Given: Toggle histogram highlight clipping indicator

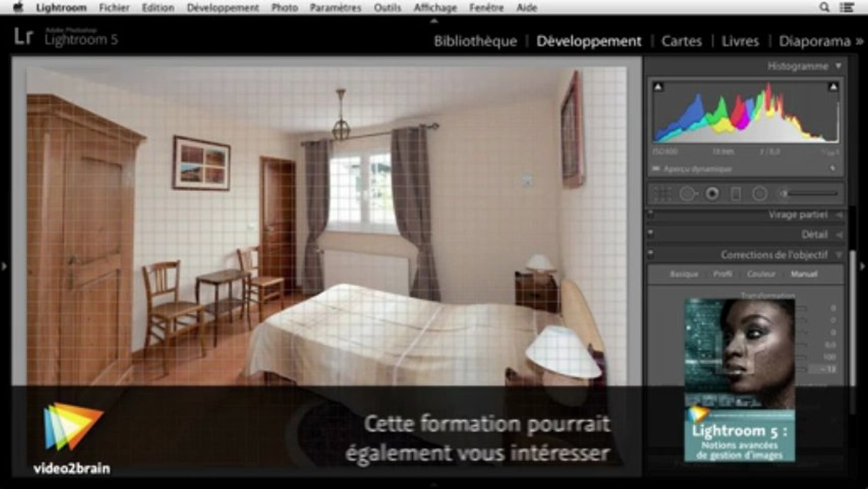Looking at the screenshot, I should pos(833,86).
